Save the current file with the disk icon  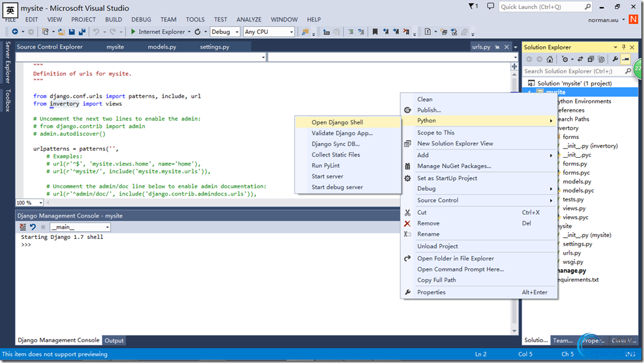click(72, 32)
